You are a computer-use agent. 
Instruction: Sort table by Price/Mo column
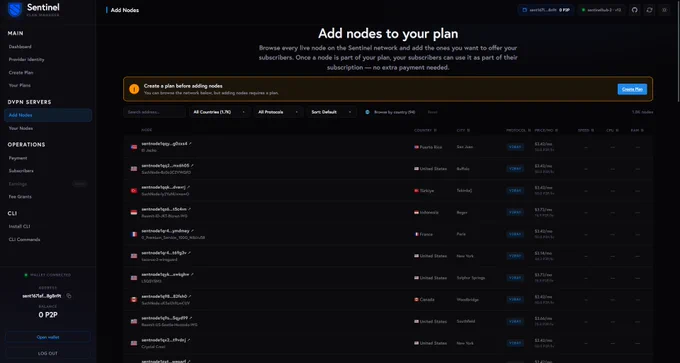click(x=546, y=130)
